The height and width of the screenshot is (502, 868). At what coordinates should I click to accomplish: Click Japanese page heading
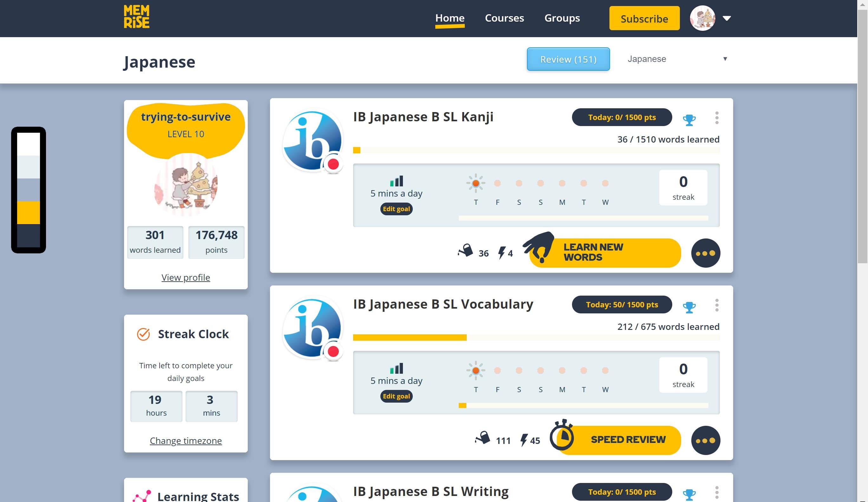pos(159,62)
